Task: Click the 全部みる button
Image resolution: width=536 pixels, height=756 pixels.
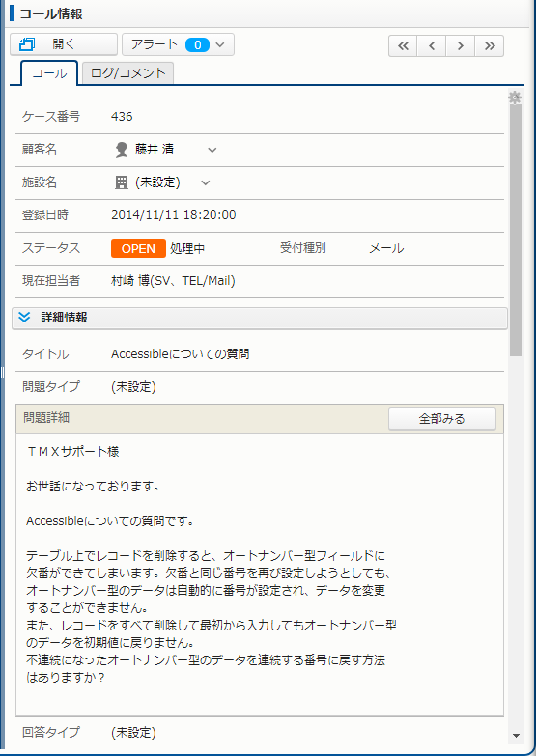Action: 442,418
